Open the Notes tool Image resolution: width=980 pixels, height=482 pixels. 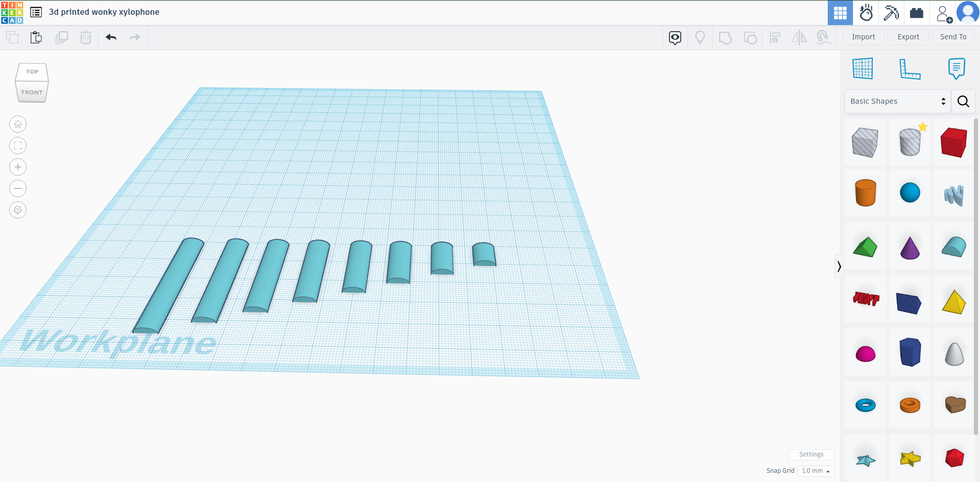(956, 68)
